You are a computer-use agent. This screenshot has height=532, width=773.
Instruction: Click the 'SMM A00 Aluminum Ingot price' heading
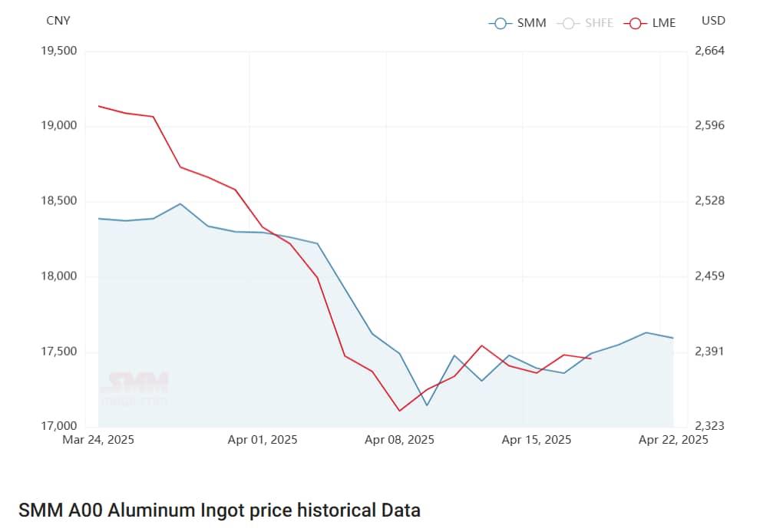(220, 510)
